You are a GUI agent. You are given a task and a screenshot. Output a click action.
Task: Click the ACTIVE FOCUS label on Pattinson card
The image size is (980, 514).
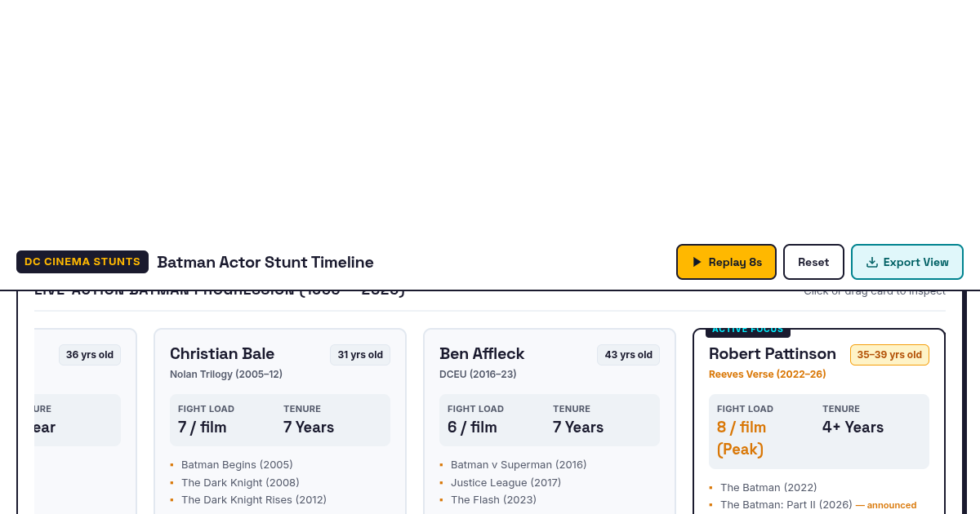click(748, 330)
